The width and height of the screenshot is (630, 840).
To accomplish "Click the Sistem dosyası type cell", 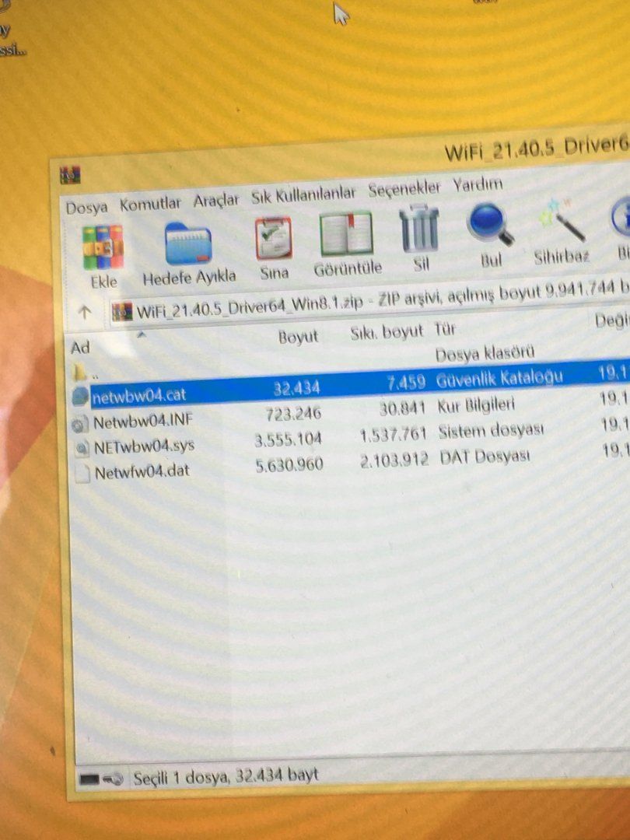I will click(492, 431).
